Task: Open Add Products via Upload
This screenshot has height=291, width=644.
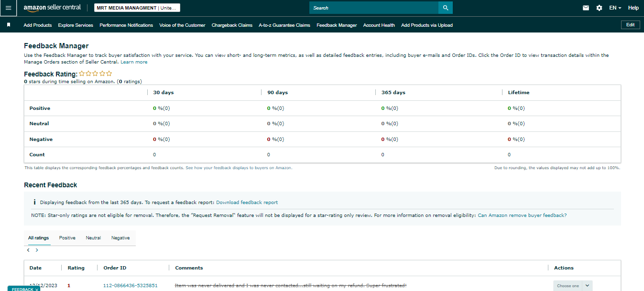Action: (427, 25)
